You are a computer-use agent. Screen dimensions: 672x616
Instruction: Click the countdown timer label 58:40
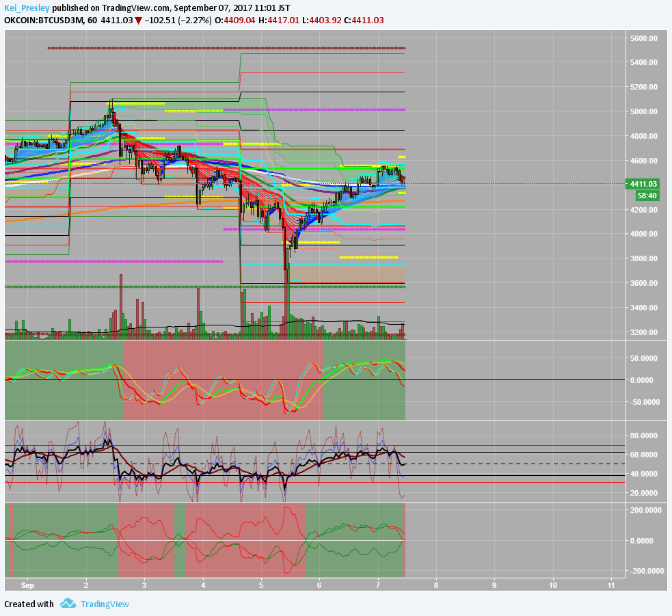pyautogui.click(x=647, y=196)
